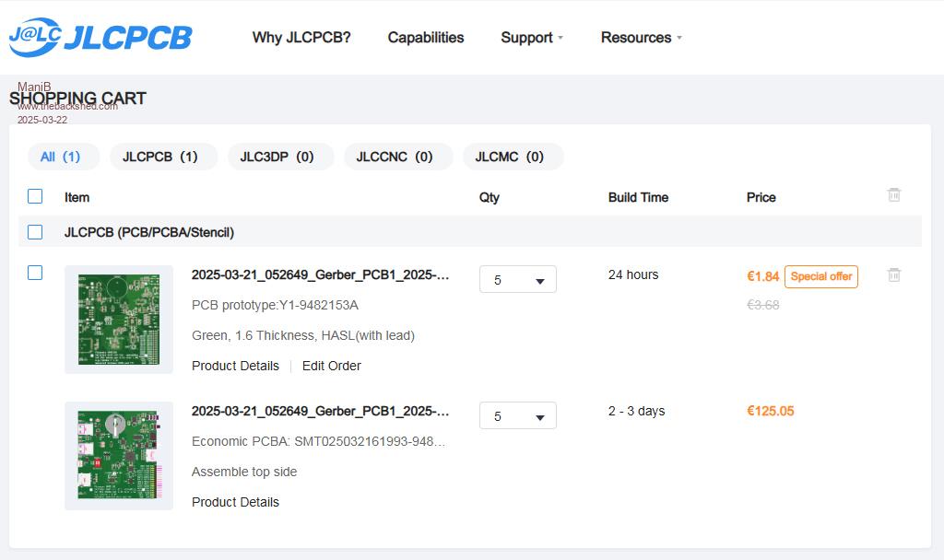View Product Details of Economic PCBA

tap(235, 502)
